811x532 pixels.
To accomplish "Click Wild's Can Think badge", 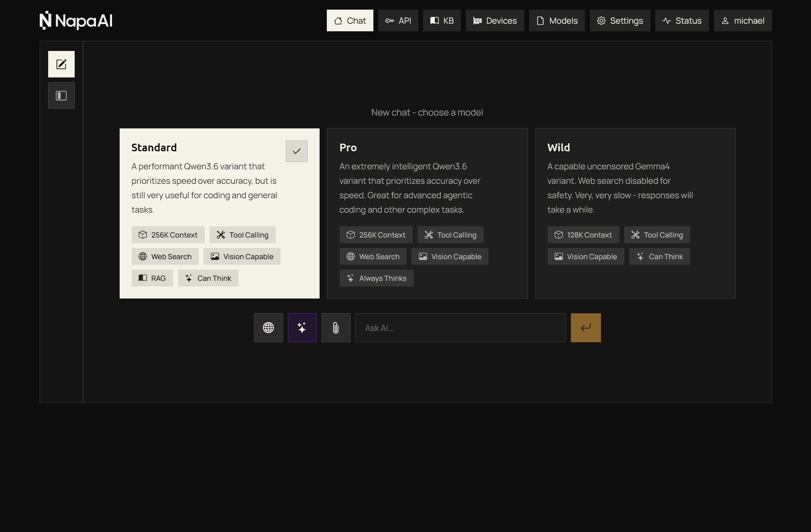I will click(x=660, y=256).
